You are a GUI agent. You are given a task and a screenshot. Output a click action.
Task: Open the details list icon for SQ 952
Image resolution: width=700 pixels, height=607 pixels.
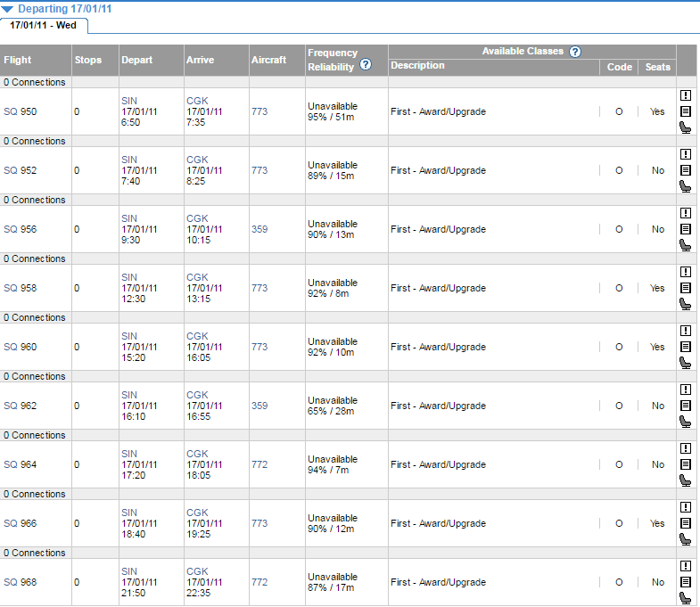pos(685,170)
